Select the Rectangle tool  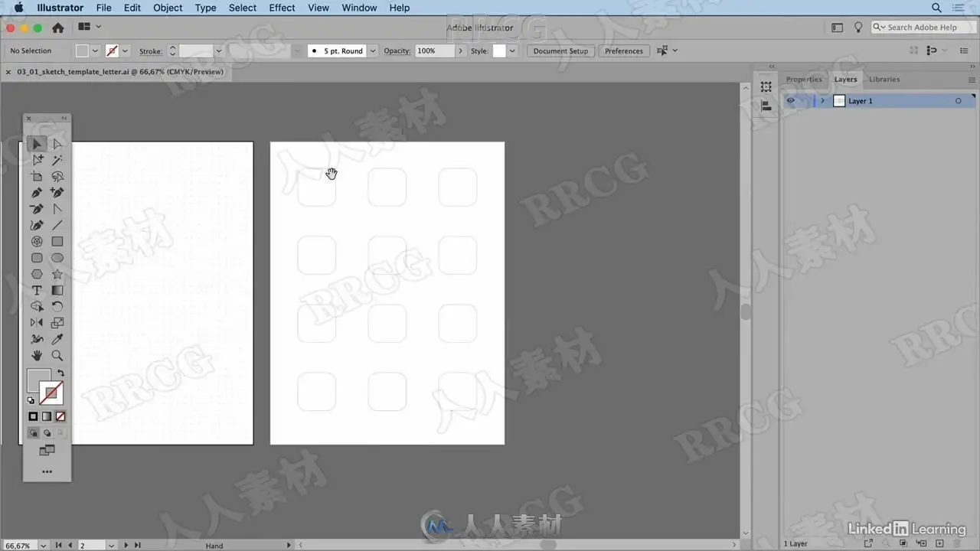click(x=57, y=241)
